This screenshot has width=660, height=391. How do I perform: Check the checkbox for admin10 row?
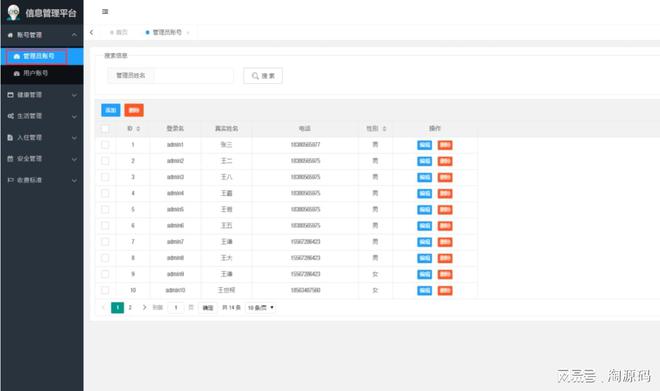tap(105, 290)
